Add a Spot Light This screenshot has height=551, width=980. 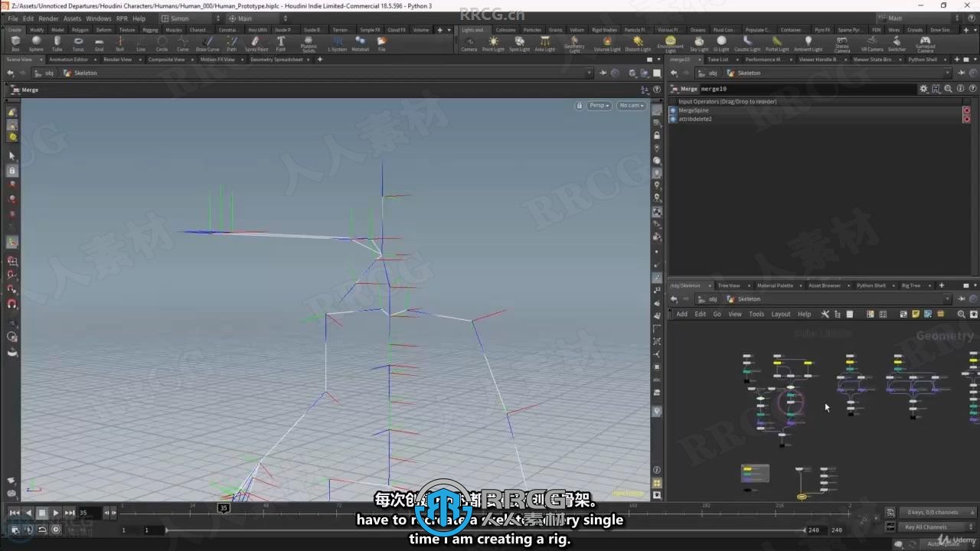point(519,44)
